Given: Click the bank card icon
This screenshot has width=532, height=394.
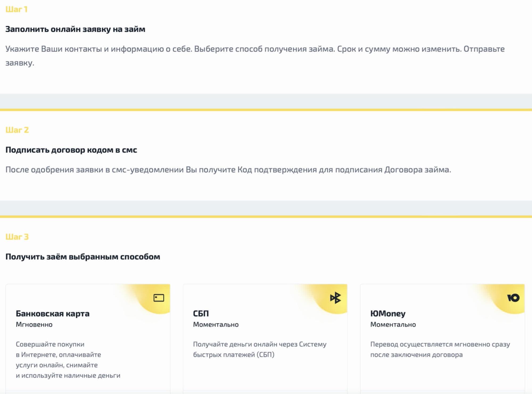Looking at the screenshot, I should coord(159,298).
